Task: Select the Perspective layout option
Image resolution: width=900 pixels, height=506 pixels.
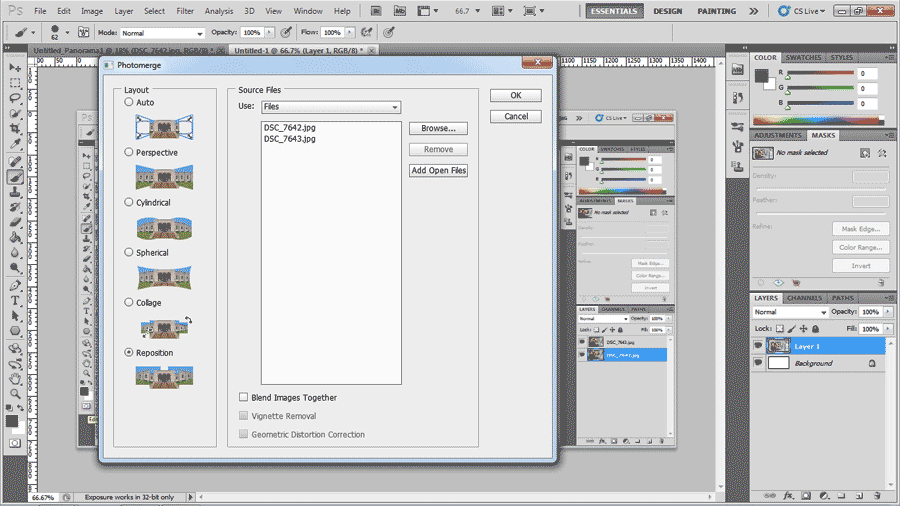Action: click(129, 152)
